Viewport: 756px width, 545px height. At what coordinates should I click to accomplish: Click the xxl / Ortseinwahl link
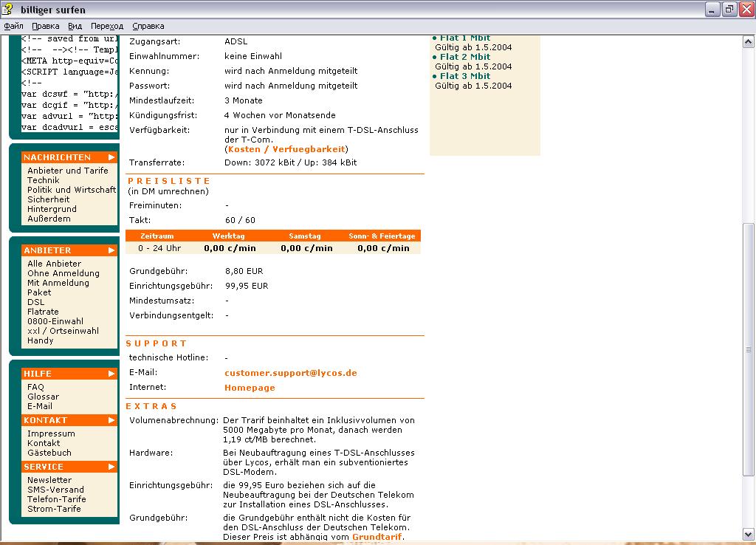tap(63, 332)
